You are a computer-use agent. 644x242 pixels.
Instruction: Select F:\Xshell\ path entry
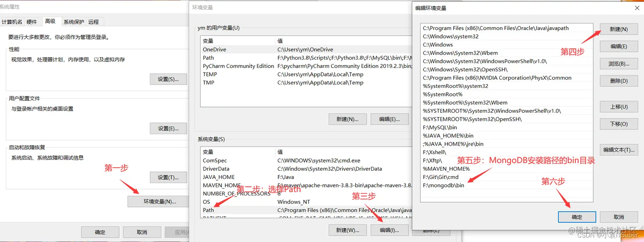[x=506, y=152]
